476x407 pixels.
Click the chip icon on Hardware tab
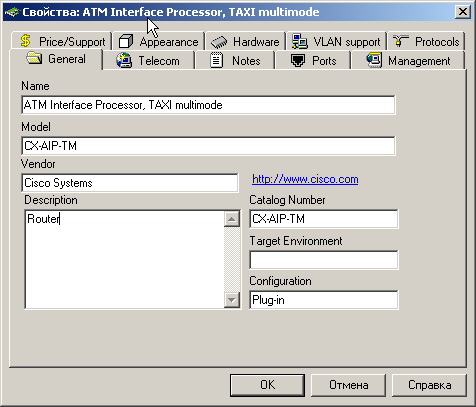pos(219,42)
